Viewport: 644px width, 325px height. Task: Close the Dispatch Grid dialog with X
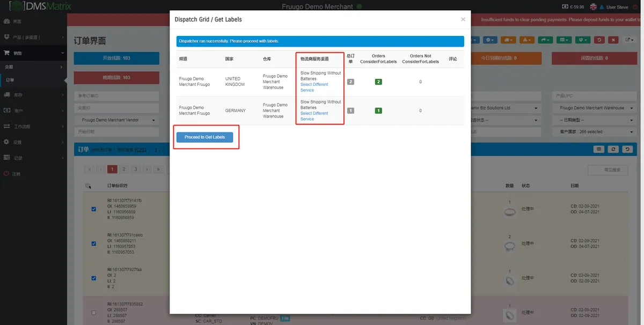coord(463,19)
